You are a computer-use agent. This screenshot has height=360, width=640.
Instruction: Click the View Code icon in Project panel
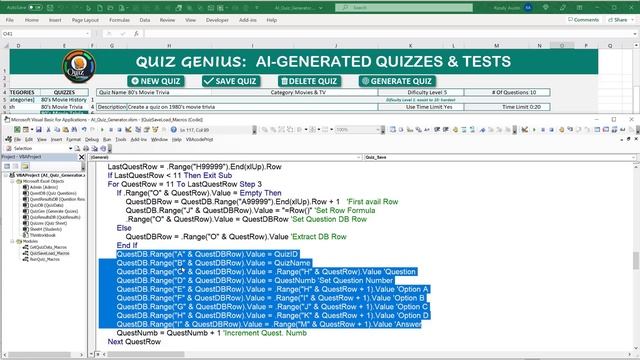point(7,166)
